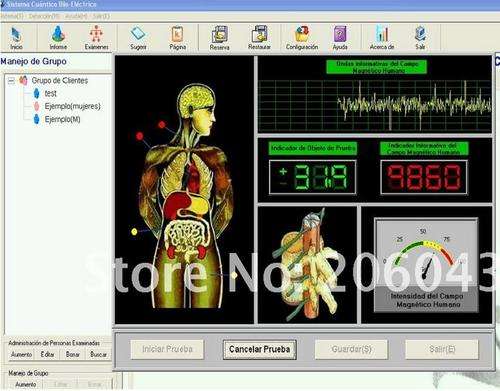Click Aumento in the bottom Manejo de Grupo section
The image size is (500, 391).
pyautogui.click(x=26, y=384)
